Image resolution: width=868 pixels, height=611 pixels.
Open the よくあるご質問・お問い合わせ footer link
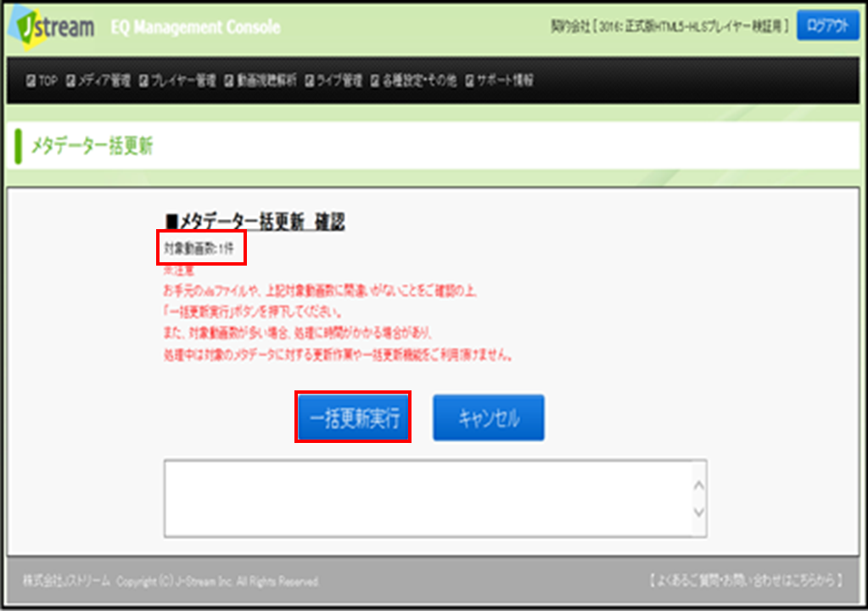pos(744,581)
